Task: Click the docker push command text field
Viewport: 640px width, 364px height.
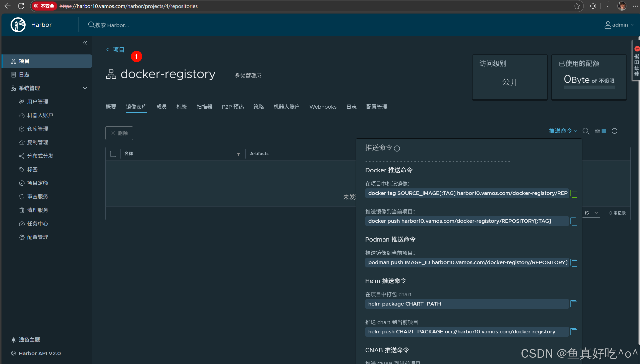Action: coord(467,221)
